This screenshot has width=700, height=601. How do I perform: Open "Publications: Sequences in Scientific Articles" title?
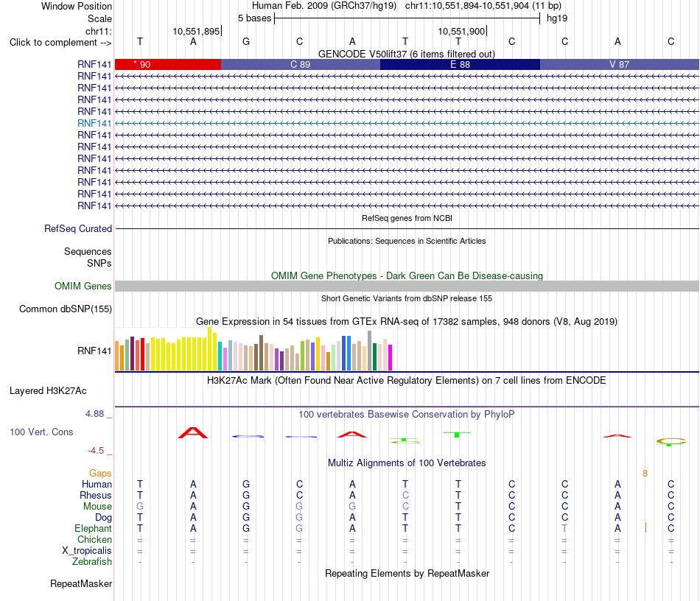(407, 241)
